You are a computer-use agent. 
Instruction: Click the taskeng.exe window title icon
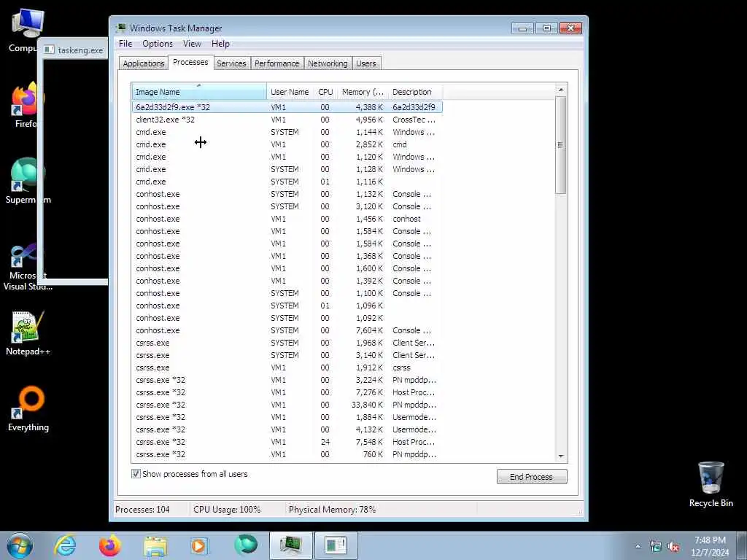(49, 50)
